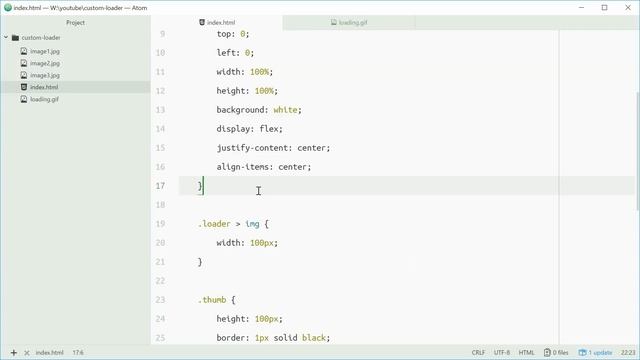Click the git files icon in status bar
This screenshot has width=640, height=360.
point(547,353)
